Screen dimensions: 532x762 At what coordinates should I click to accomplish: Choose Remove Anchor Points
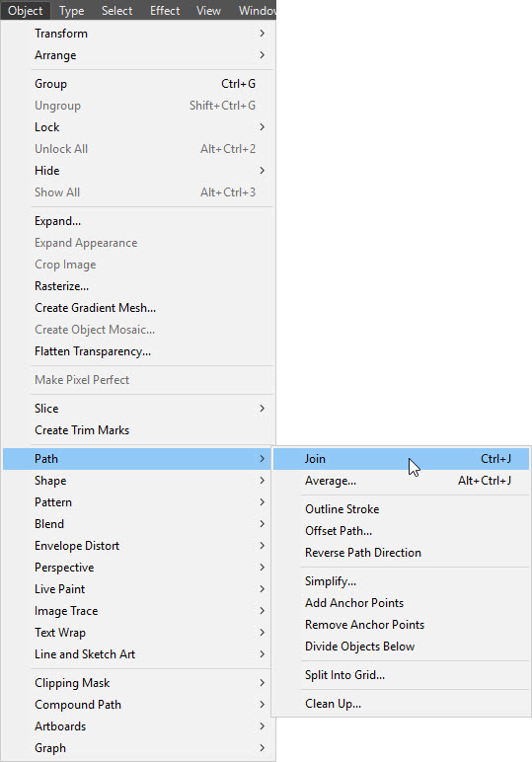pyautogui.click(x=401, y=625)
